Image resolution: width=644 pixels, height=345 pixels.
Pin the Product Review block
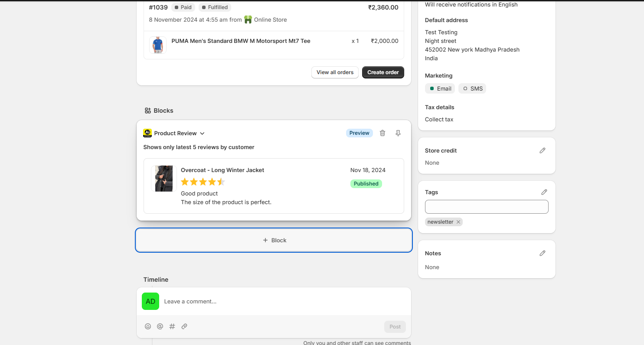398,133
